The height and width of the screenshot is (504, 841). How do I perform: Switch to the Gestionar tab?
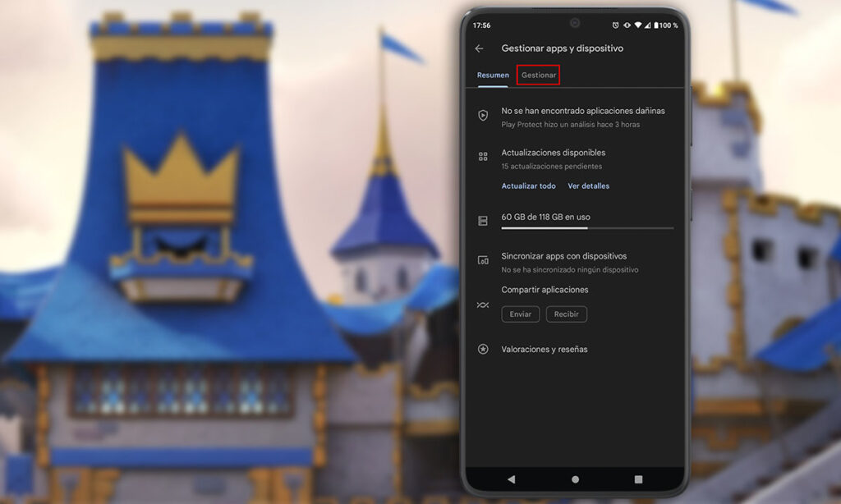[x=539, y=75]
